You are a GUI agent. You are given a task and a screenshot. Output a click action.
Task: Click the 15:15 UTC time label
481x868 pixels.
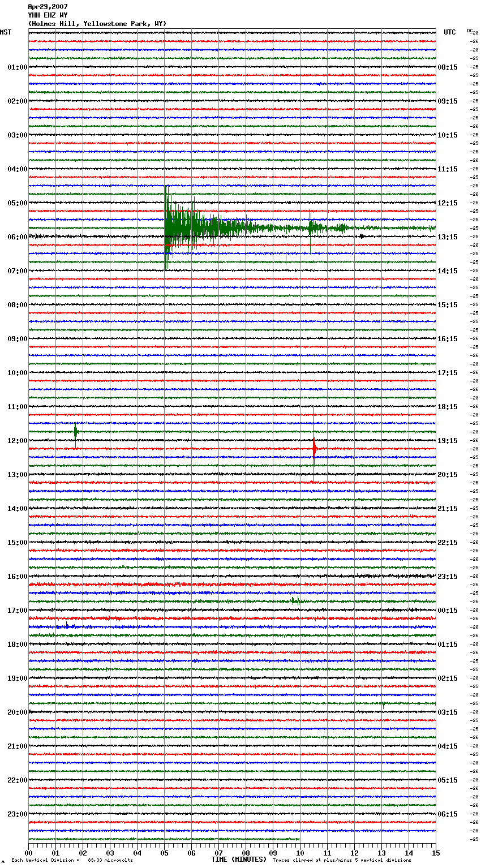[x=448, y=305]
